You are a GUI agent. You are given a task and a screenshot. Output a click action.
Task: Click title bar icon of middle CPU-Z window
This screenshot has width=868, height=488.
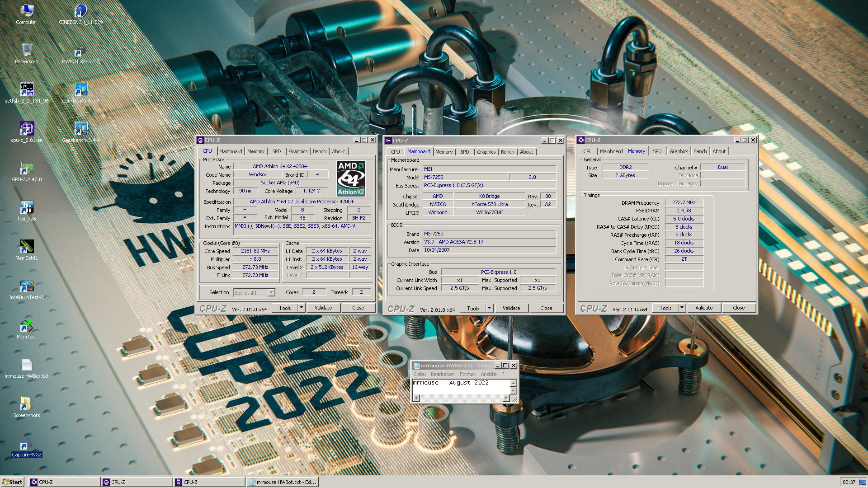pyautogui.click(x=388, y=141)
